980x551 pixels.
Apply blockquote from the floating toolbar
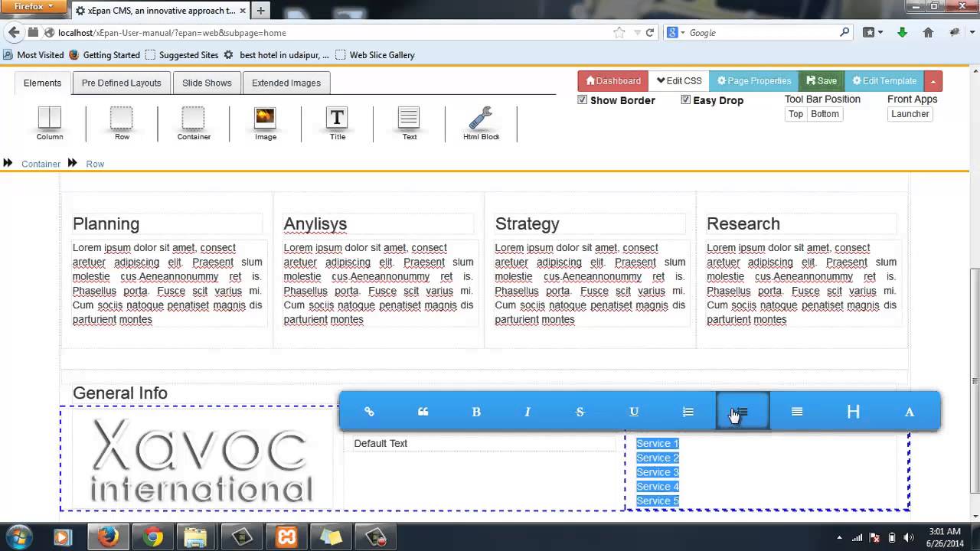(x=423, y=412)
